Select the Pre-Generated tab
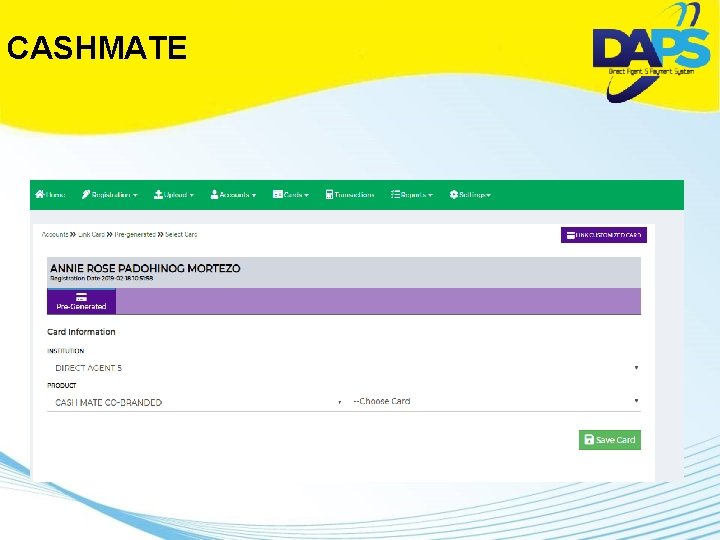The width and height of the screenshot is (720, 540). (81, 301)
